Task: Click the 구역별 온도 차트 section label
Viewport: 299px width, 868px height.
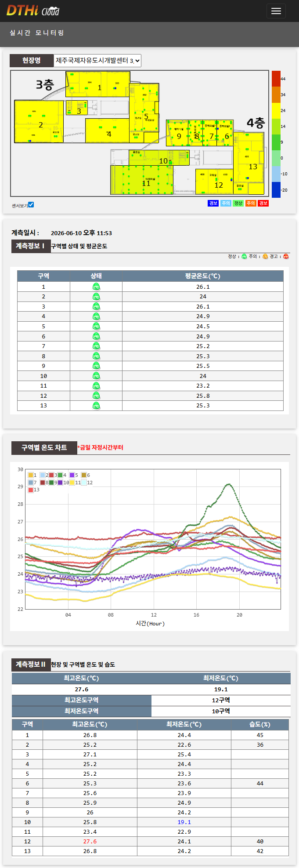Action: (44, 447)
